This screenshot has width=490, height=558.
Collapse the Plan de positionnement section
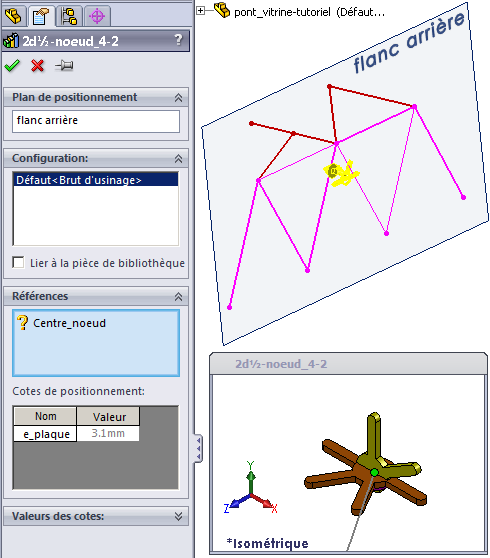[x=178, y=98]
